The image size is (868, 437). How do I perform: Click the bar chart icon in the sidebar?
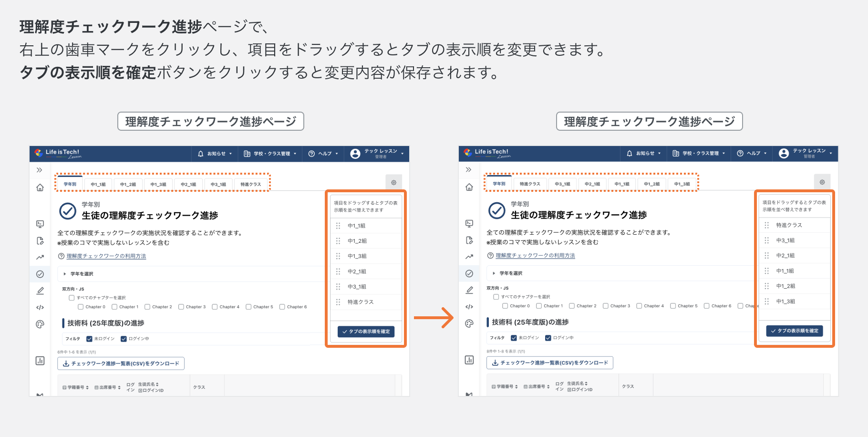40,361
